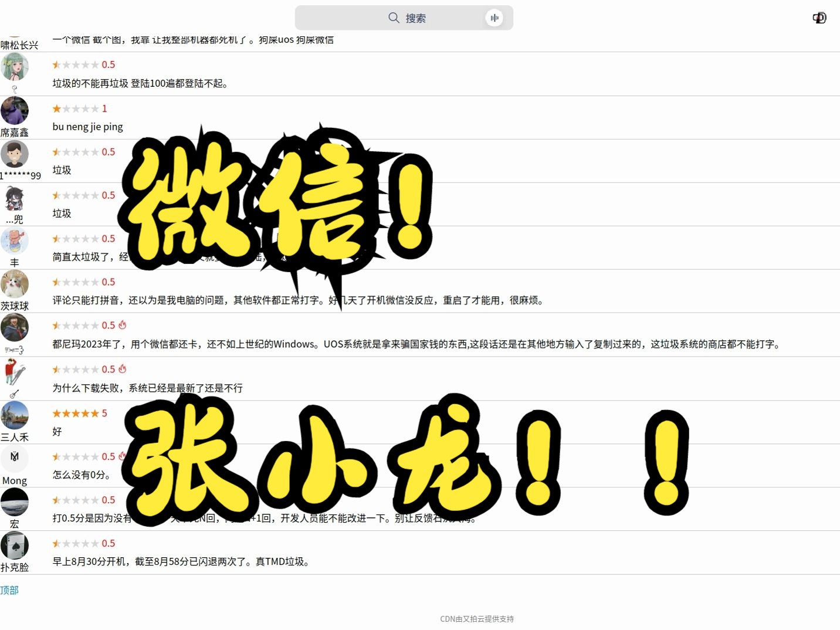
Task: Click the flame icon next to the download failure review
Action: click(x=122, y=368)
